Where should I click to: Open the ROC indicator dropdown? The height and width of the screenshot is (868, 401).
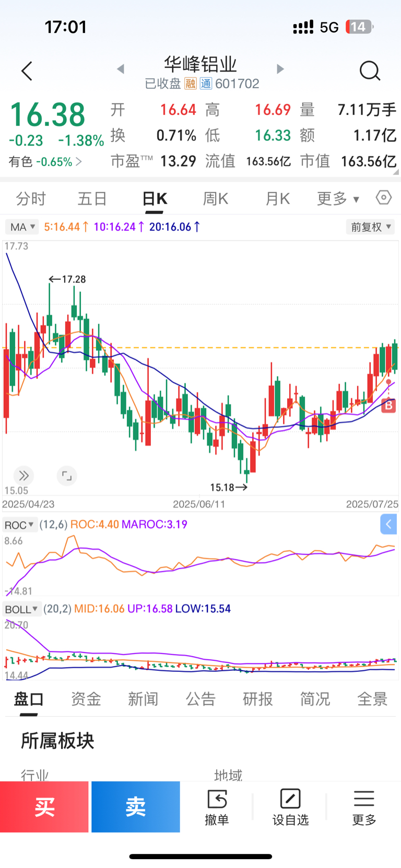tap(20, 525)
